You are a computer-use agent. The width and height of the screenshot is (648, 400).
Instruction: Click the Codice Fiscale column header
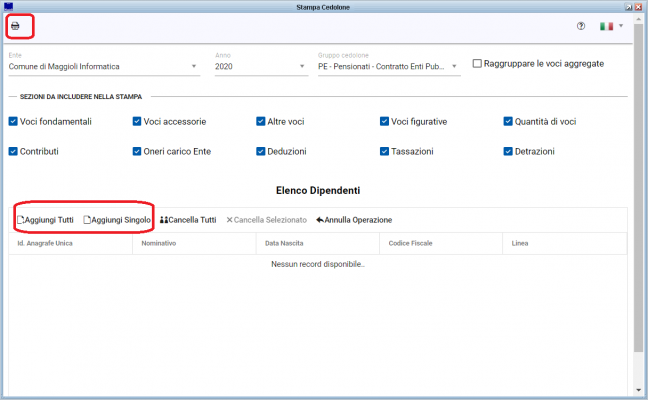coord(441,243)
